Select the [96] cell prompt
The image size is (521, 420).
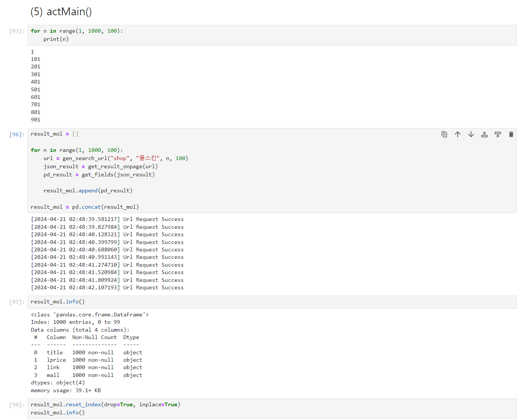17,134
